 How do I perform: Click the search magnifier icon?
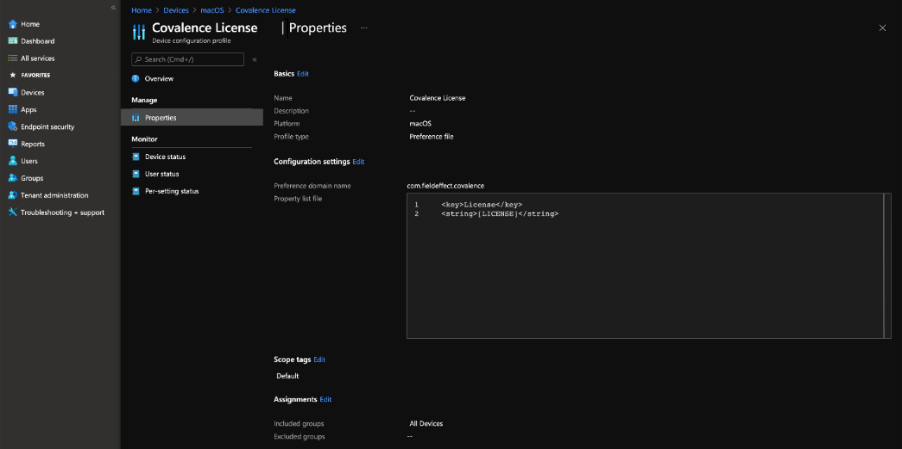pyautogui.click(x=138, y=59)
